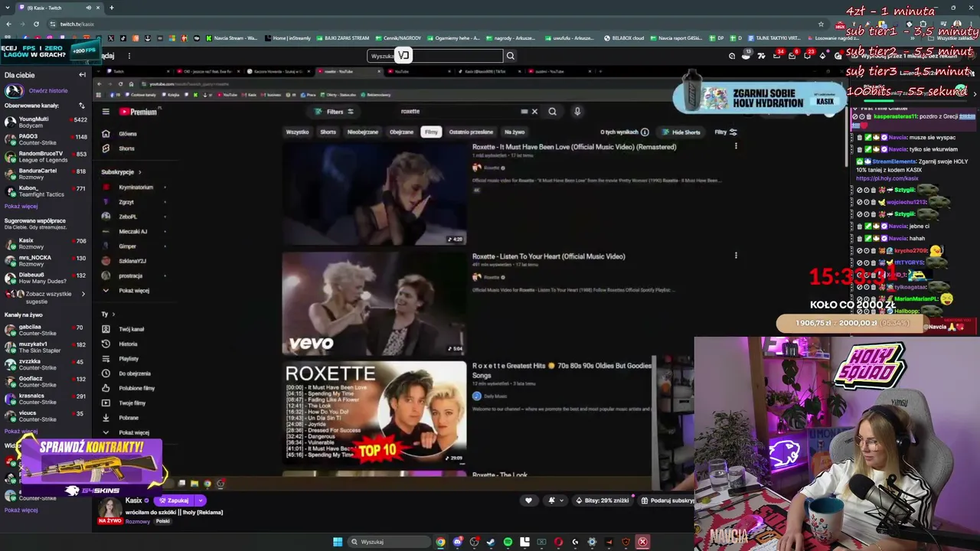980x551 pixels.
Task: Click the Windows taskbar search box
Action: [x=388, y=542]
